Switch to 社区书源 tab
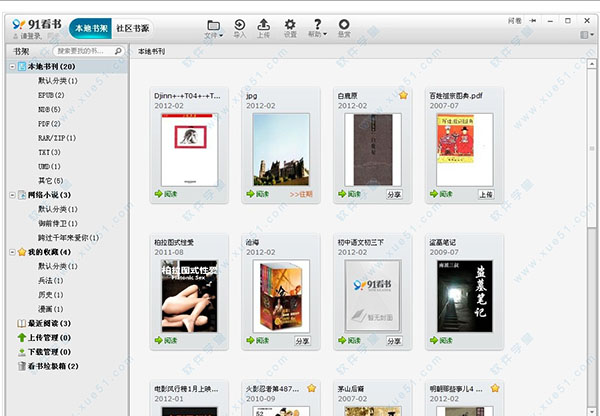 point(132,28)
